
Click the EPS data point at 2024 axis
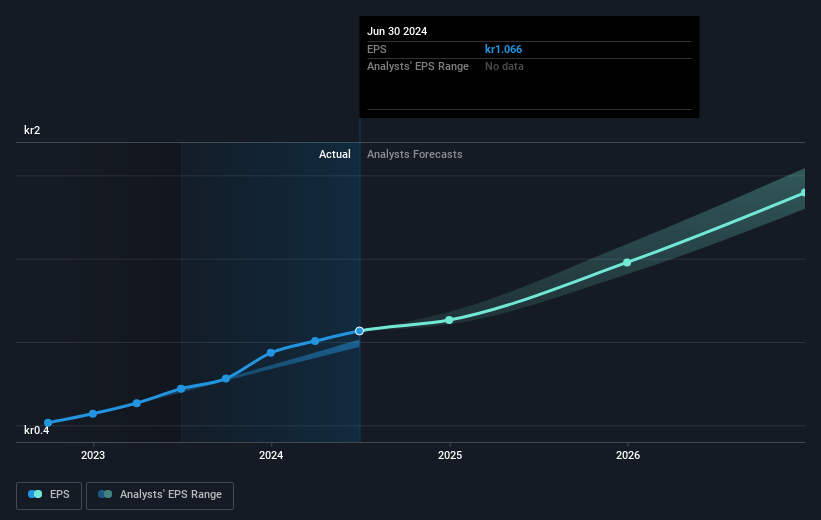click(271, 353)
